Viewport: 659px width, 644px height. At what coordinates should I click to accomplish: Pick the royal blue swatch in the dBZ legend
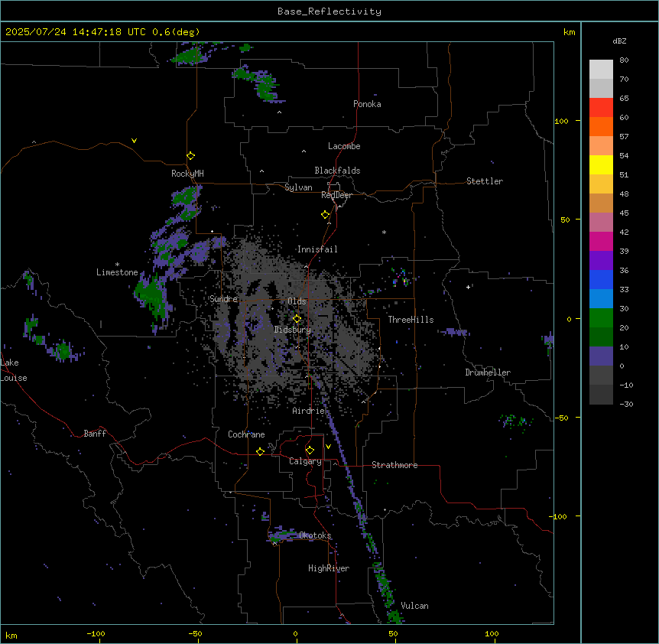point(601,279)
